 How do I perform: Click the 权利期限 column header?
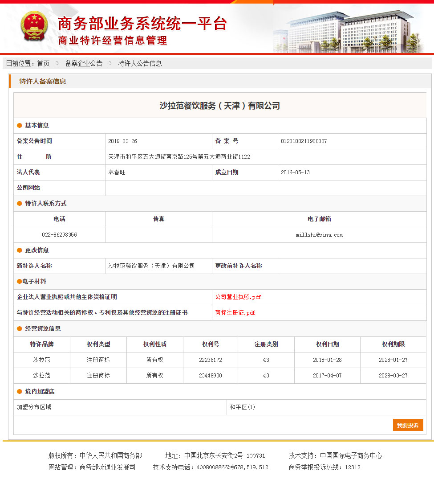(393, 344)
